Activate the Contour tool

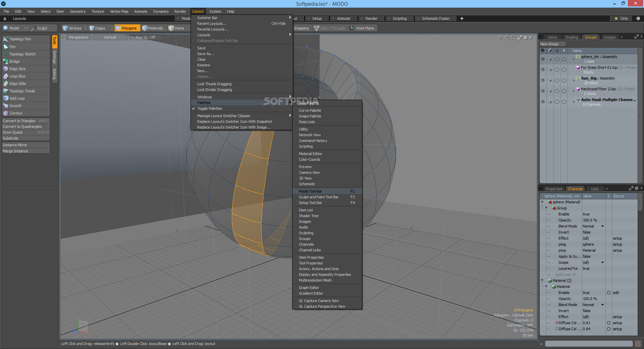coord(26,113)
